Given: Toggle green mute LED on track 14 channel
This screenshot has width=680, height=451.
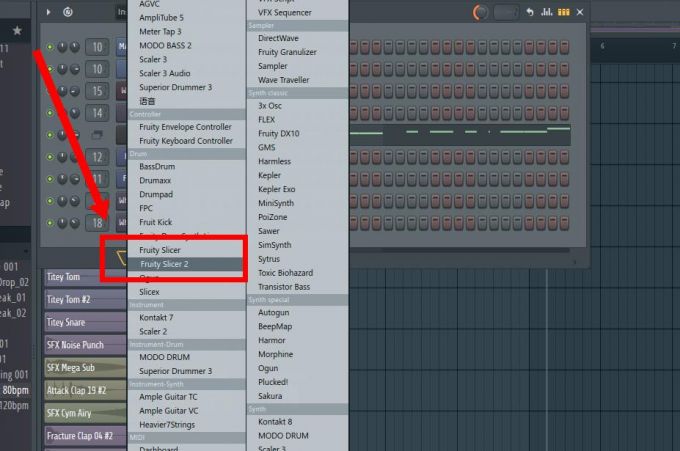Looking at the screenshot, I should [50, 113].
